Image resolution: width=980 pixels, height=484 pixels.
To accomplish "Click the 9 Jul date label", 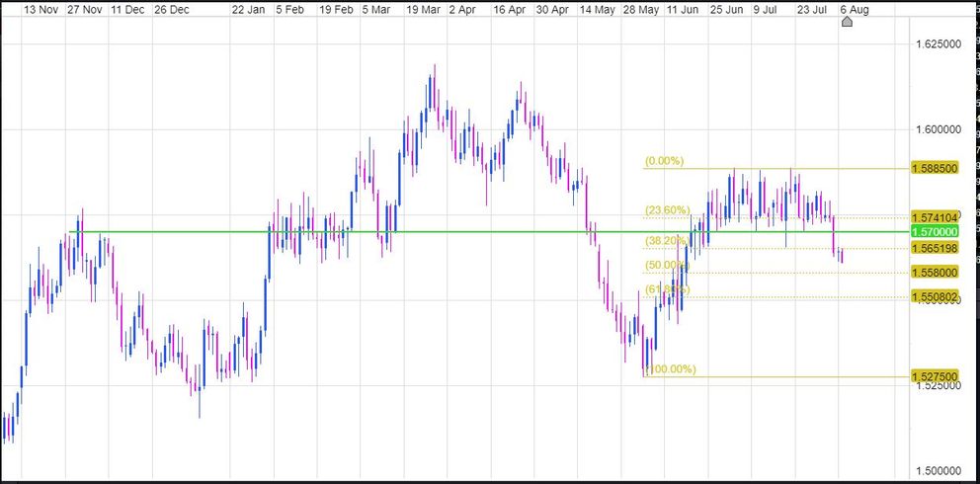I will click(x=767, y=10).
